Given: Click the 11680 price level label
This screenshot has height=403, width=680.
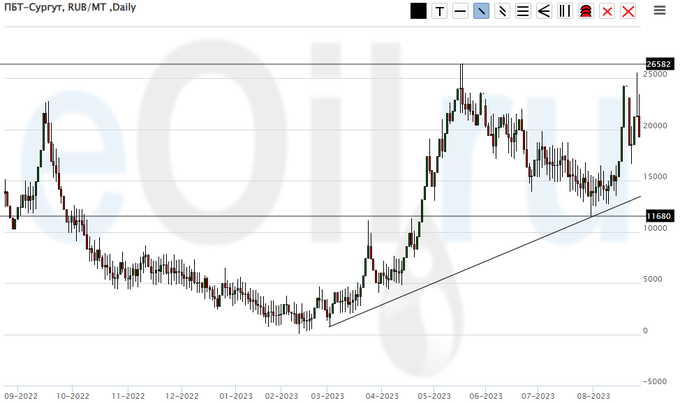Looking at the screenshot, I should click(x=657, y=216).
